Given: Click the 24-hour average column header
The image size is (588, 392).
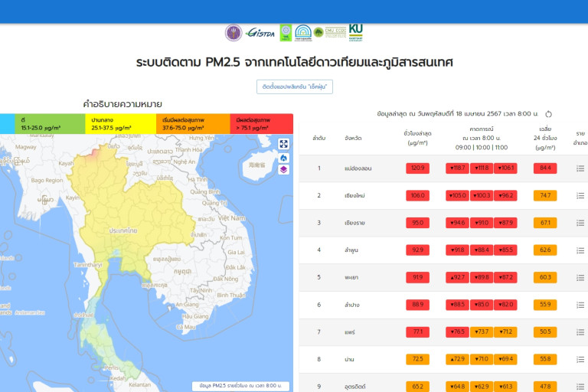Looking at the screenshot, I should (545, 137).
